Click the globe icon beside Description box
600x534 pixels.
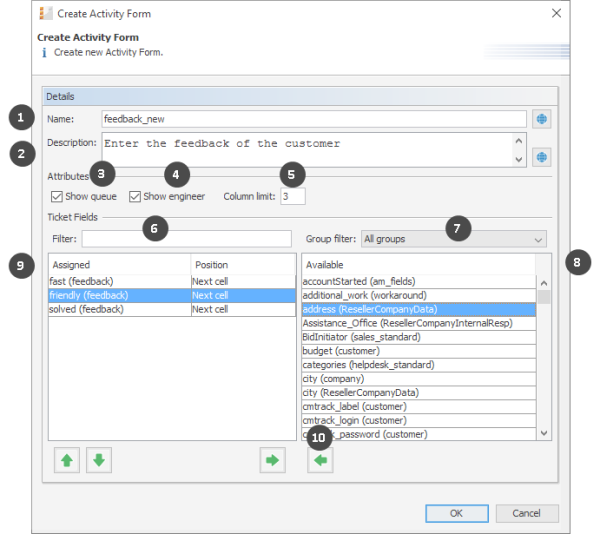(542, 157)
